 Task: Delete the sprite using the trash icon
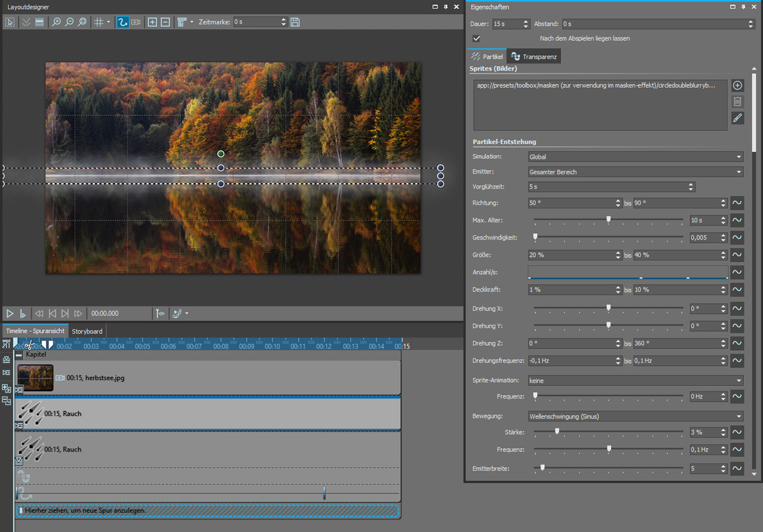tap(738, 102)
